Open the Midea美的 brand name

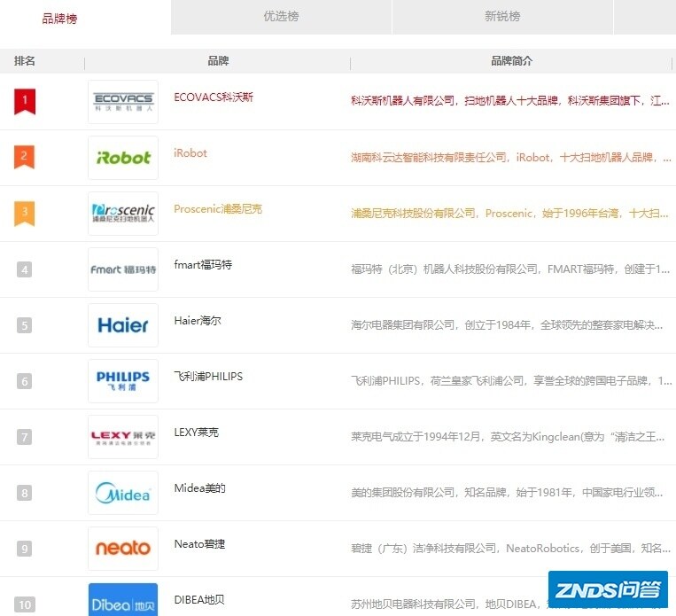point(199,487)
